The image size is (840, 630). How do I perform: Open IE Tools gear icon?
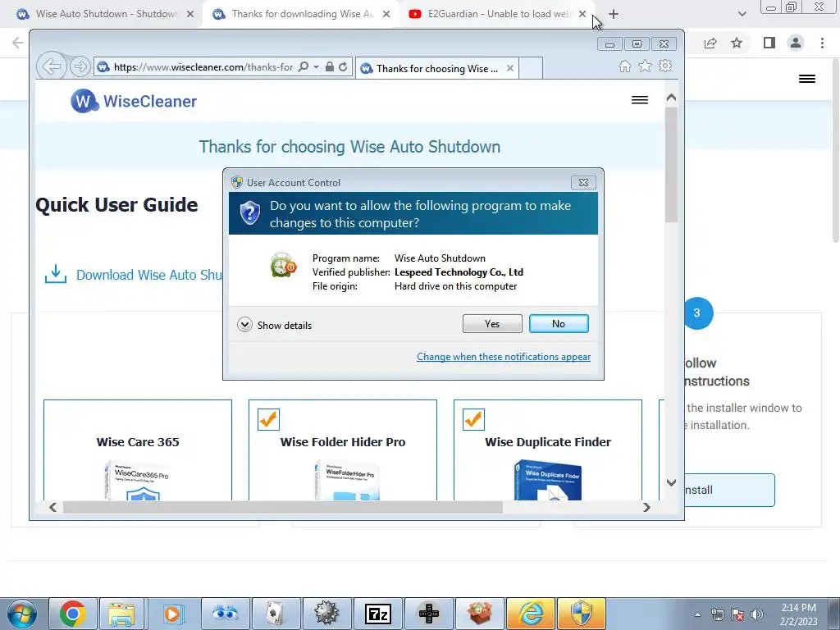(x=665, y=66)
